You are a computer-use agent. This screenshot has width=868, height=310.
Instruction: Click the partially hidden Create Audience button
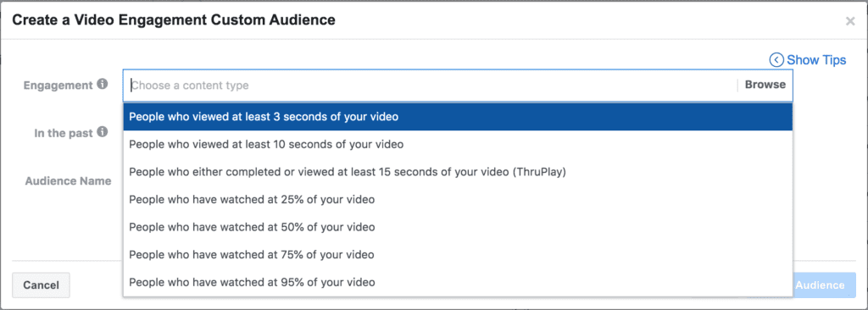coord(824,285)
